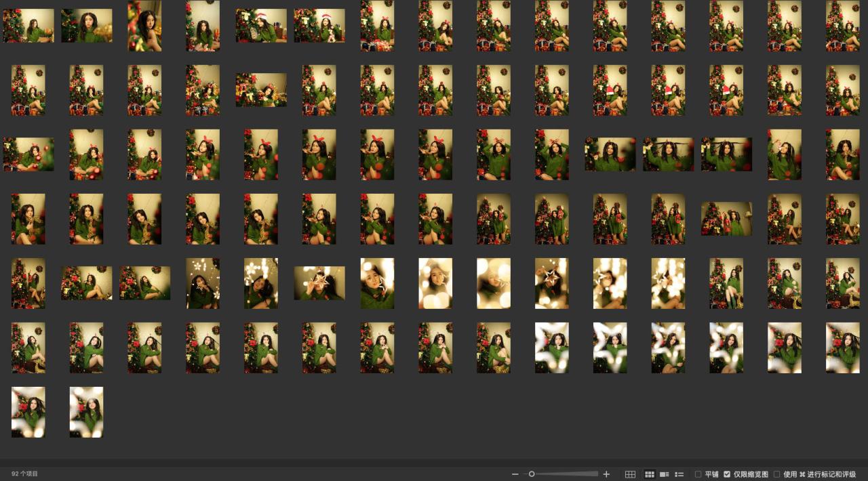Select the first thumbnail in the top row
The height and width of the screenshot is (481, 868).
[28, 26]
